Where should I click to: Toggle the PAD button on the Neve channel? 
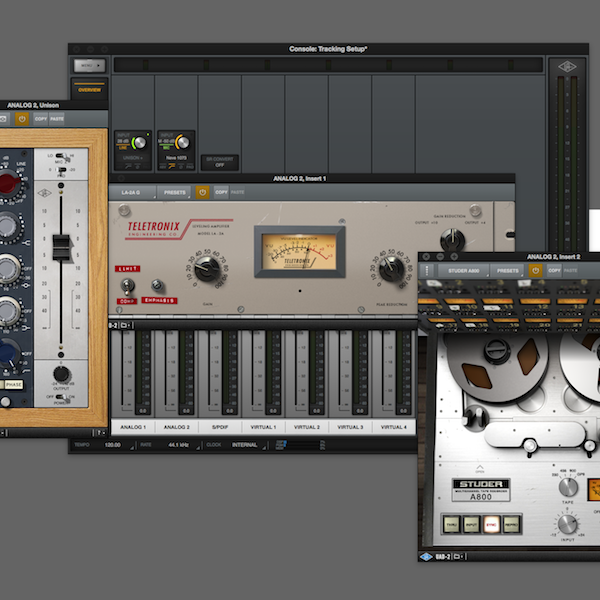point(190,166)
